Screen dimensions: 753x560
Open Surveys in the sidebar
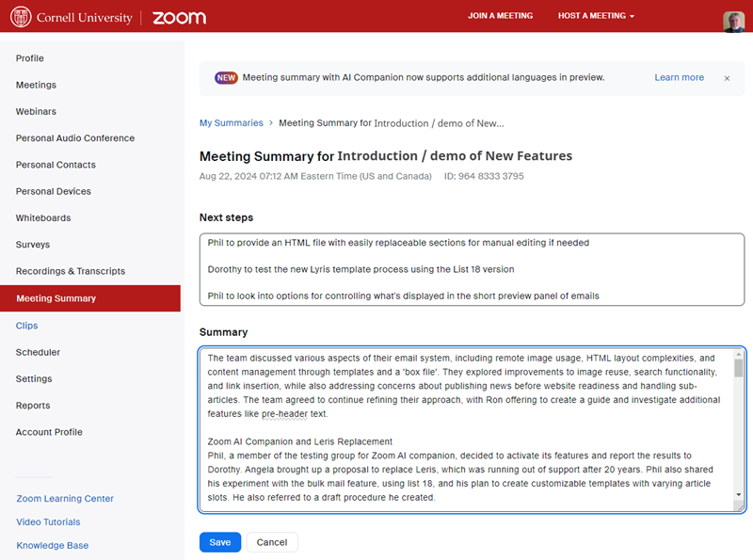(33, 245)
